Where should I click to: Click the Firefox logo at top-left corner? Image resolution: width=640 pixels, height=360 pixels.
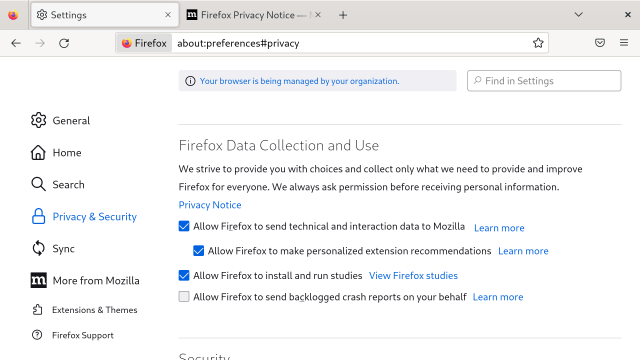[x=13, y=15]
